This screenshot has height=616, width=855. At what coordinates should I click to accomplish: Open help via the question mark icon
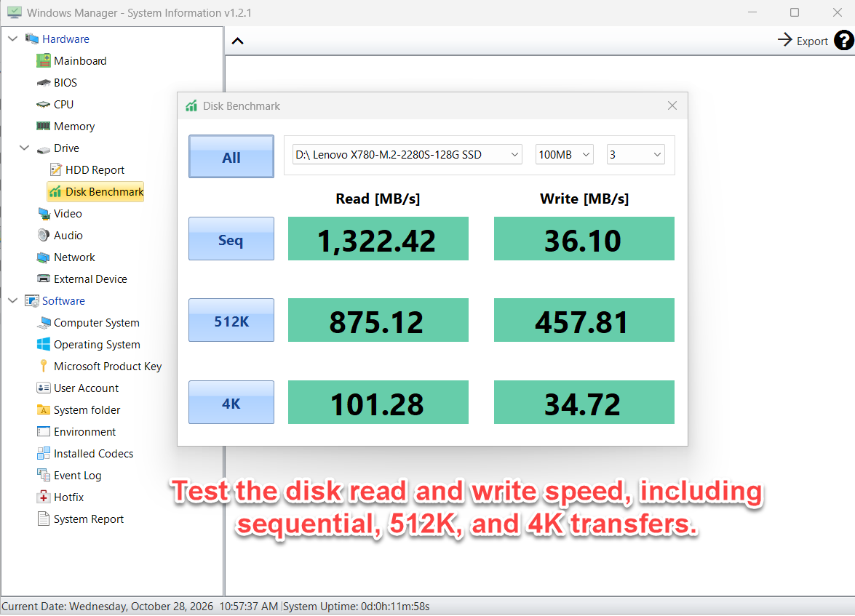[x=844, y=41]
